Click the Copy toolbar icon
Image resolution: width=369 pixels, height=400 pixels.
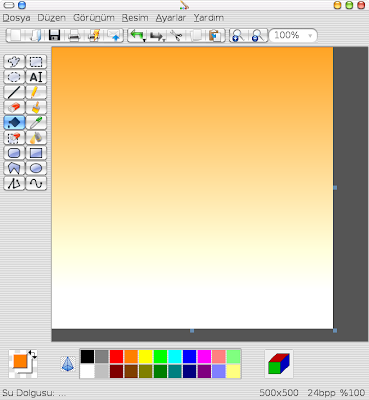point(197,35)
